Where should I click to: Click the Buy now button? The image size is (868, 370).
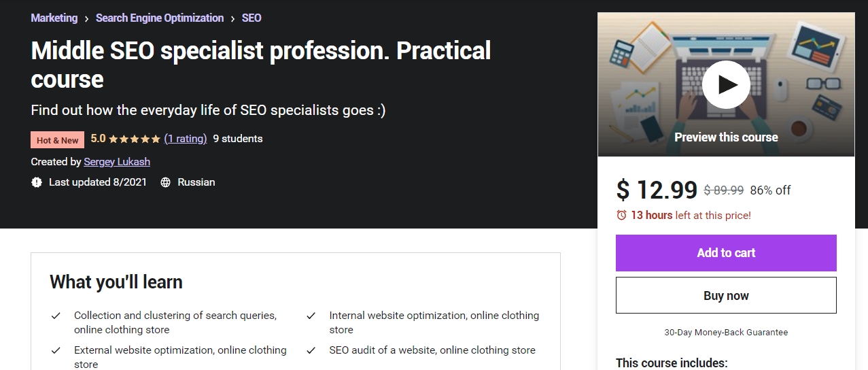726,295
